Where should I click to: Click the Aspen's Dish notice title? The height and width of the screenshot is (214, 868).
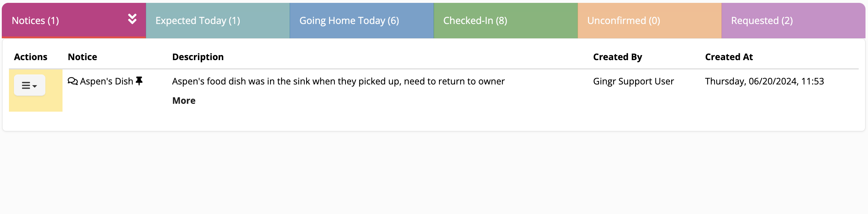106,81
